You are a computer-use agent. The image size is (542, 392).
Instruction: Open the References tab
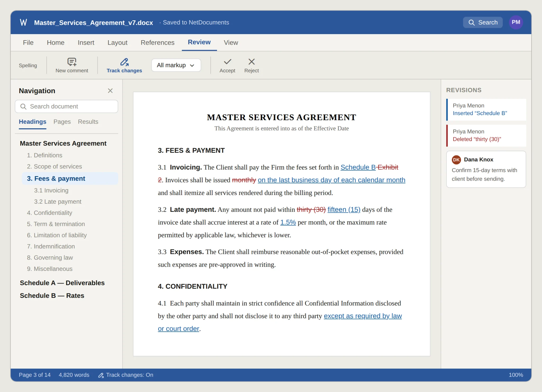click(x=157, y=43)
